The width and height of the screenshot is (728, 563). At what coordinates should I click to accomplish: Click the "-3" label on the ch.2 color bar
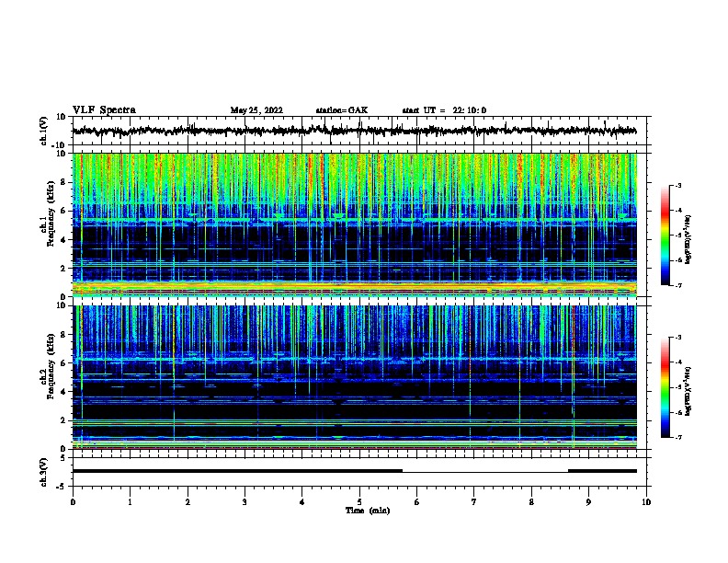[x=677, y=338]
